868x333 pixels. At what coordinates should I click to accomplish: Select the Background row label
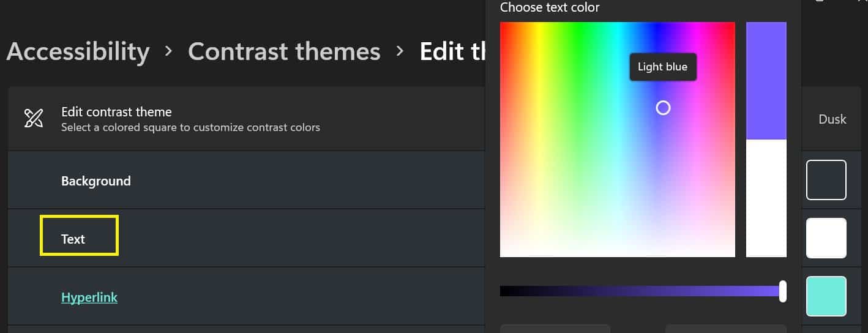pyautogui.click(x=96, y=181)
